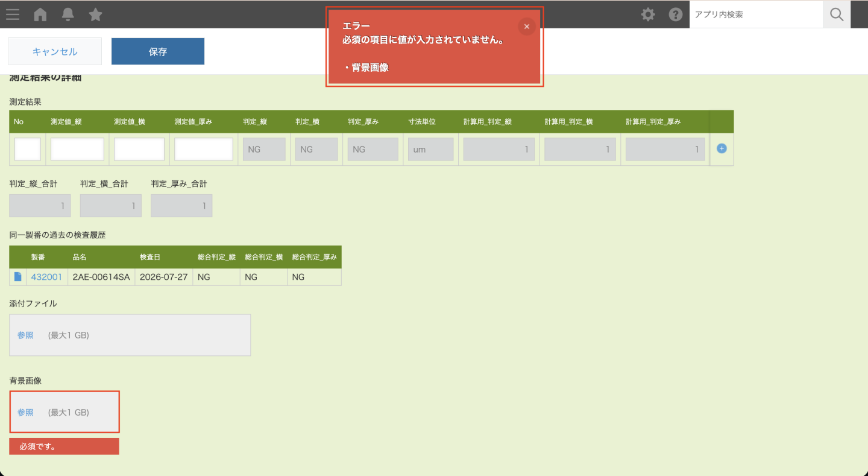Click the 総合判定_縦 column header

(216, 257)
